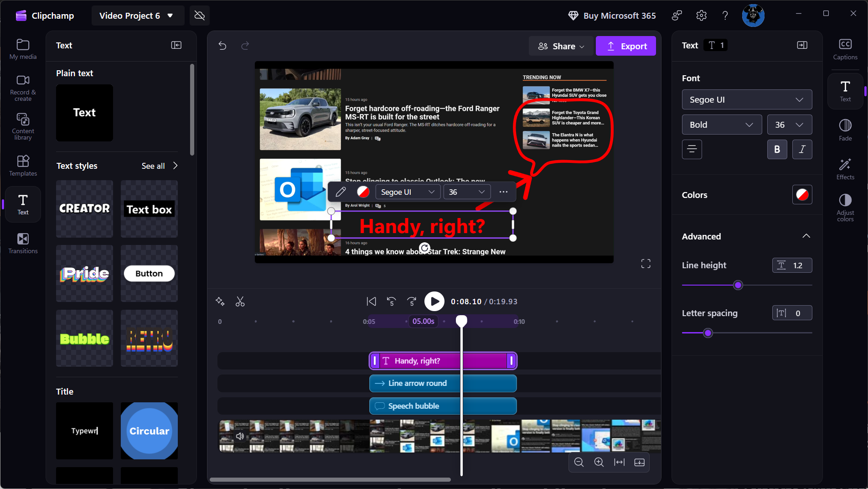Collapse the left Text panel
Image resolution: width=868 pixels, height=489 pixels.
point(176,45)
